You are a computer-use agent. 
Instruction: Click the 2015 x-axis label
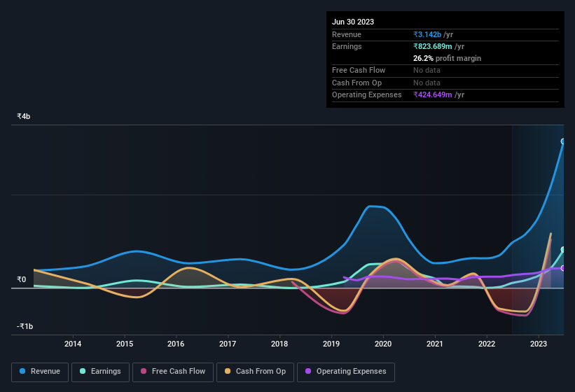[x=125, y=344]
